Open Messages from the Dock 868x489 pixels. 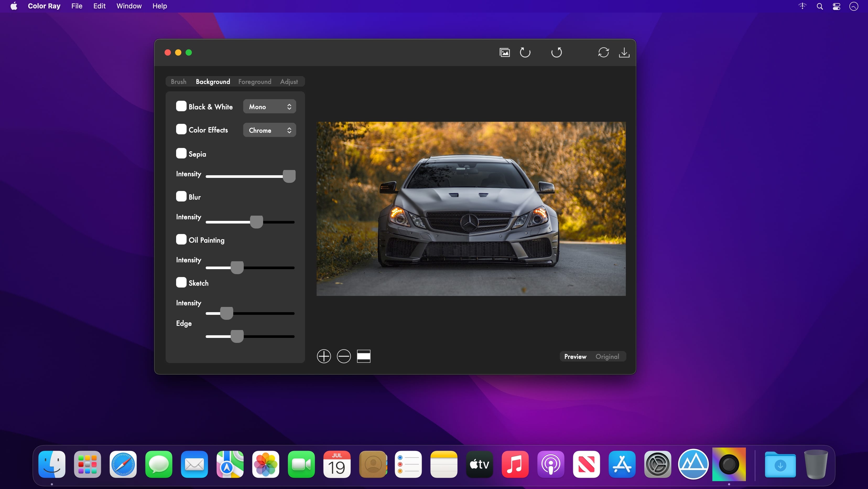click(x=159, y=464)
